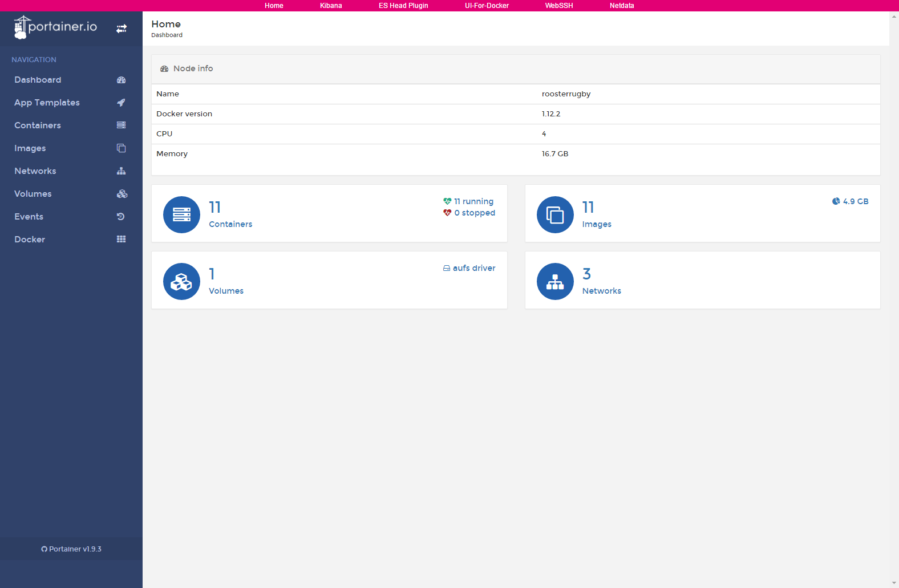Click the 'NAVIGATION' sidebar heading
The height and width of the screenshot is (588, 899).
(34, 60)
